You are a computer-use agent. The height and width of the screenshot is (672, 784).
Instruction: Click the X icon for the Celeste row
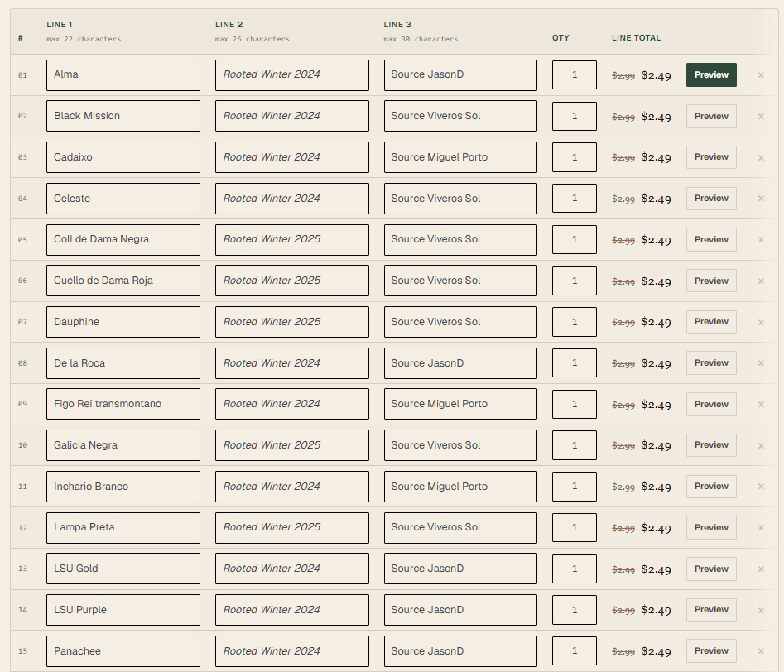coord(761,199)
